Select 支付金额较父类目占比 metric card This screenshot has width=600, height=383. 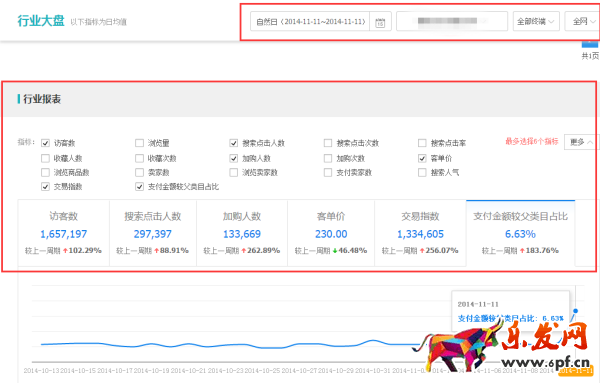520,233
